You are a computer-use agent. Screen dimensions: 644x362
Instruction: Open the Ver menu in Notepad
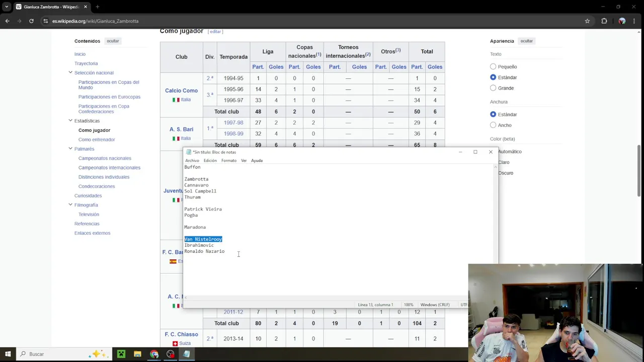(244, 160)
